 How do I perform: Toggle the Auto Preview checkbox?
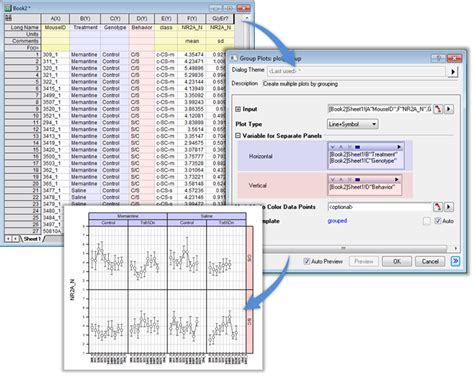(307, 261)
